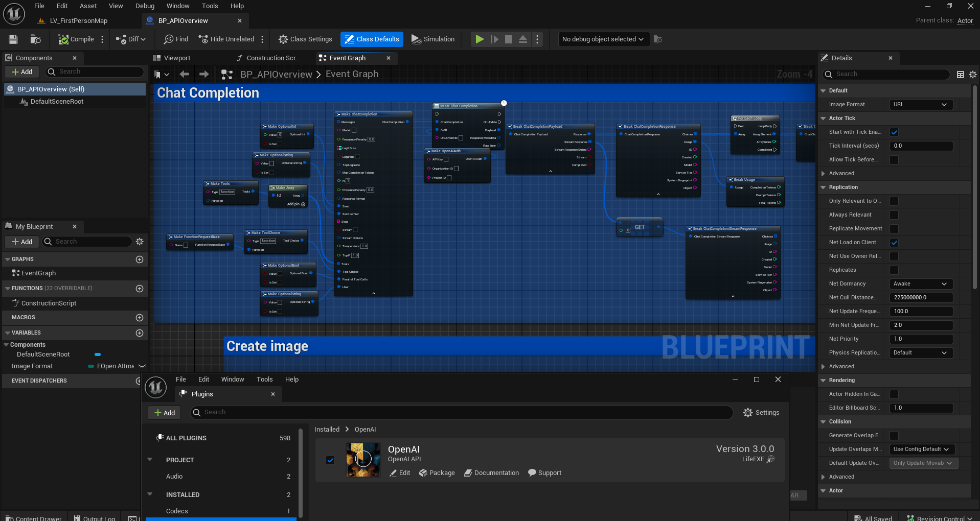Open the Net Dormancy Awake dropdown
This screenshot has height=521, width=980.
click(x=921, y=284)
